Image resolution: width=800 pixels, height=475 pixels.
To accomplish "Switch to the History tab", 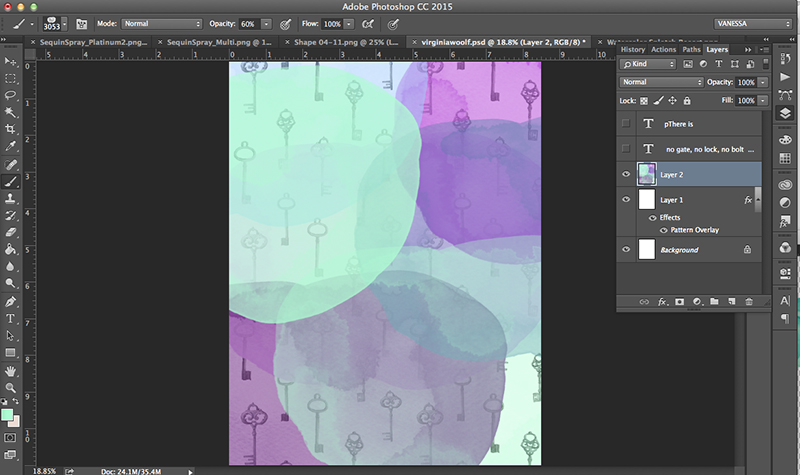I will [x=633, y=49].
